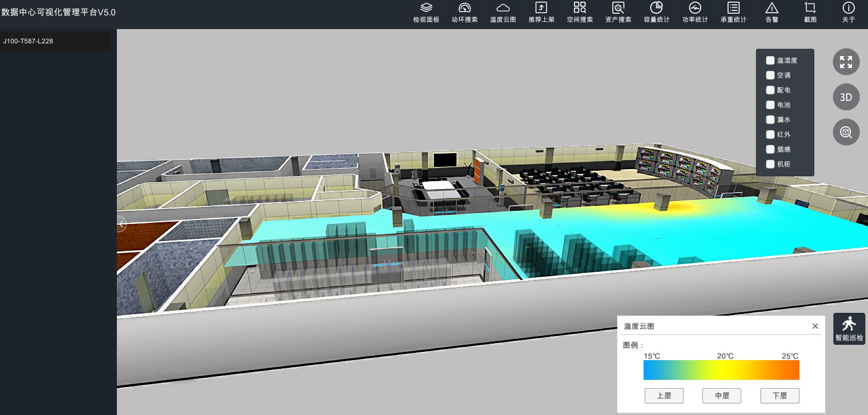Start 智能巡检 running man button
Image resolution: width=868 pixels, height=415 pixels.
(849, 329)
